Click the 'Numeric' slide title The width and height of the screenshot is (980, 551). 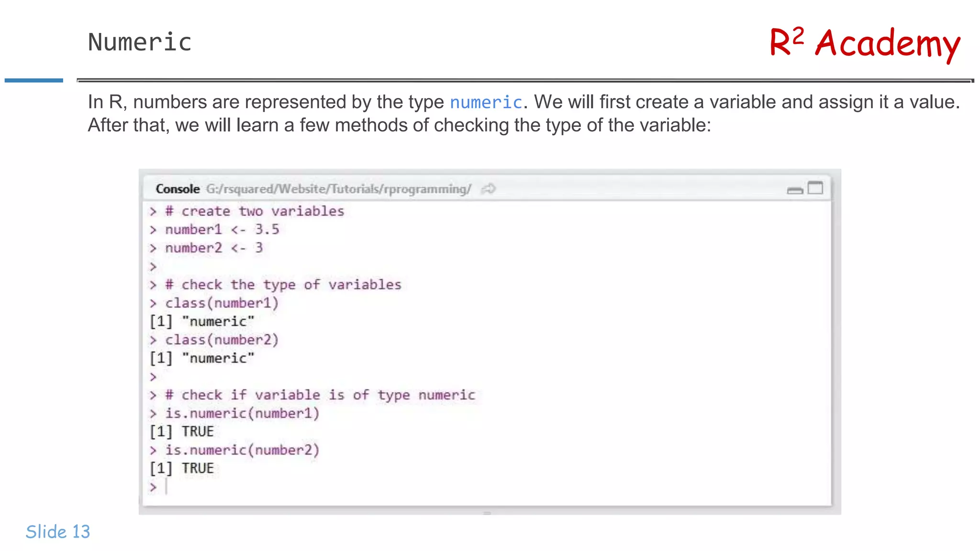[140, 42]
